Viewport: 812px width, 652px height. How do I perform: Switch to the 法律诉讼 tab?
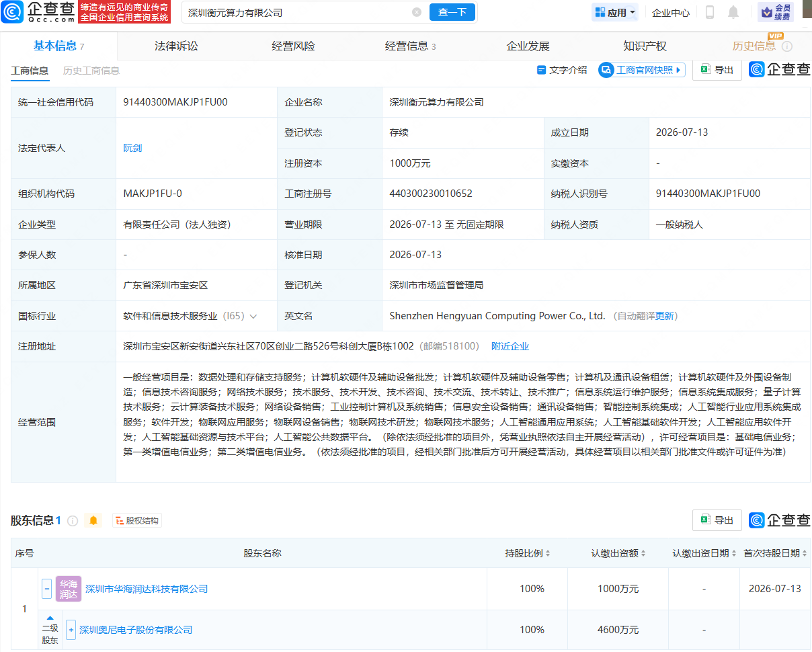click(176, 46)
